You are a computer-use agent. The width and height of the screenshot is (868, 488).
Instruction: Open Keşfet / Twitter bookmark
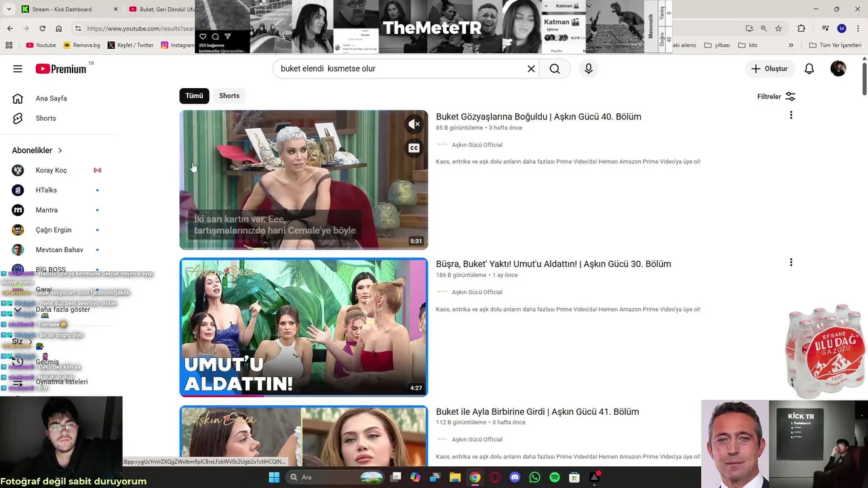tap(131, 45)
